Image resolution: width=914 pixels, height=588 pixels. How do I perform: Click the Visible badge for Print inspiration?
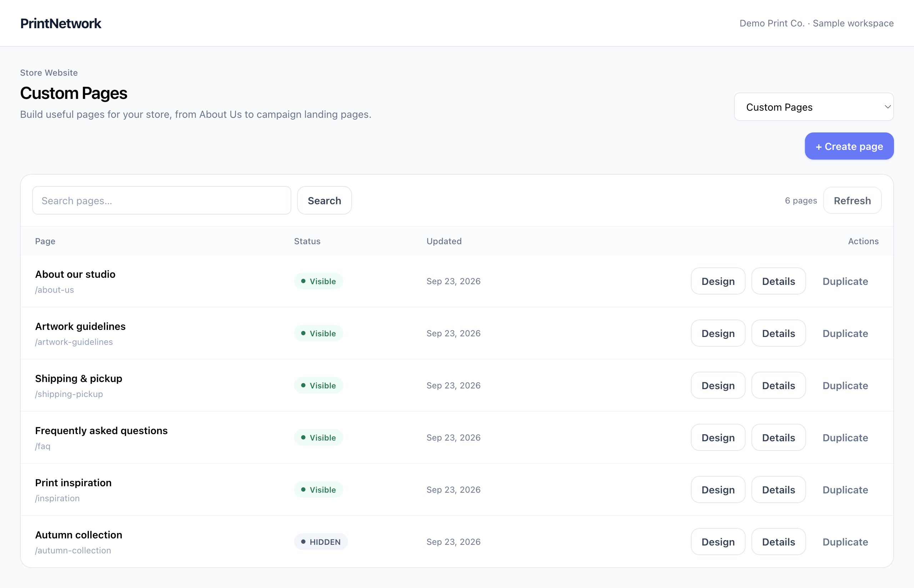click(x=318, y=489)
